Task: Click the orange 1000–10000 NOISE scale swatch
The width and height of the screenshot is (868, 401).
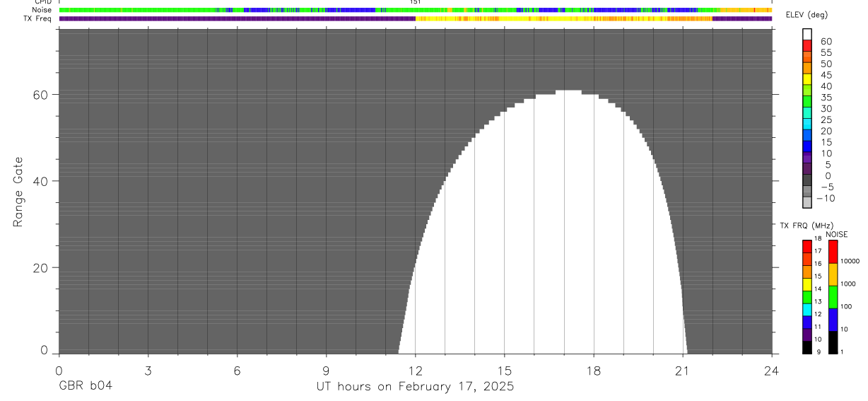Action: [833, 274]
